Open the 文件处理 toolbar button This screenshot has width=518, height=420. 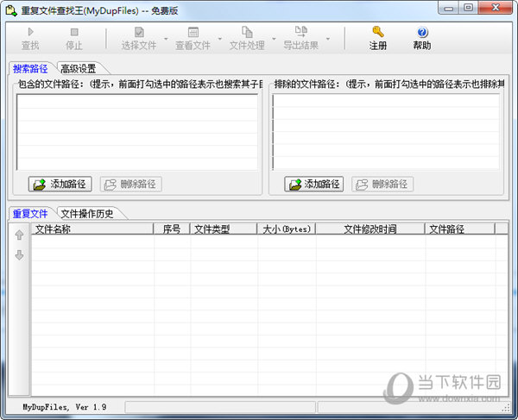247,38
